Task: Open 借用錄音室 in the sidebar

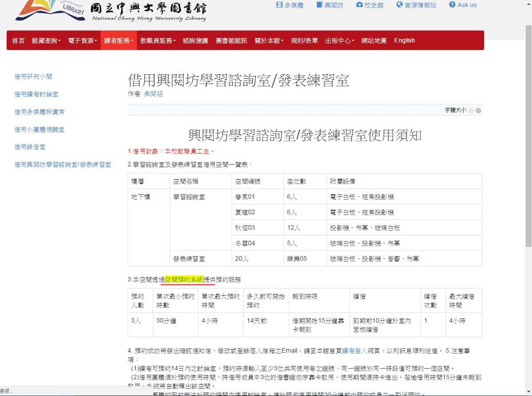Action: [30, 147]
